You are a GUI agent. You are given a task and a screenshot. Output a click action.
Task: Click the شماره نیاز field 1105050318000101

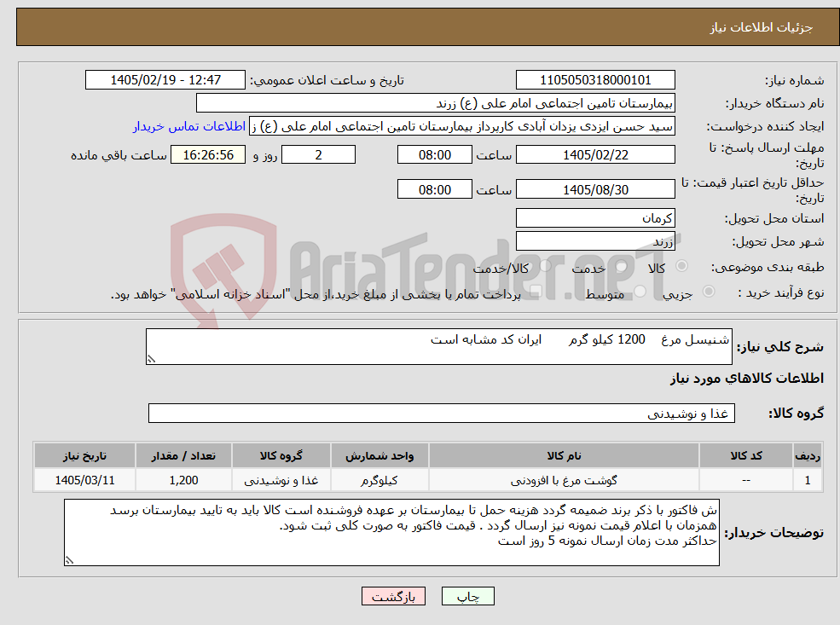click(x=595, y=80)
